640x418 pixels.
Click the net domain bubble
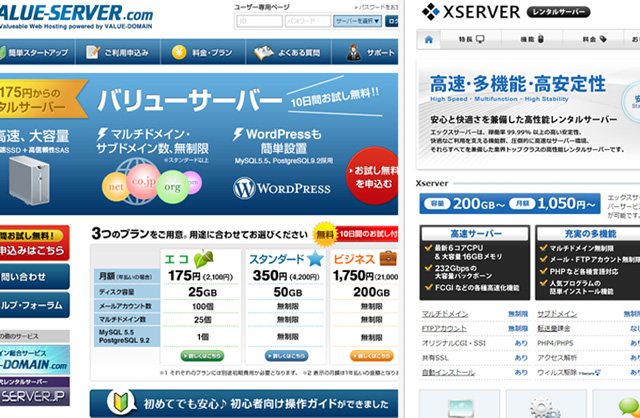click(x=115, y=187)
